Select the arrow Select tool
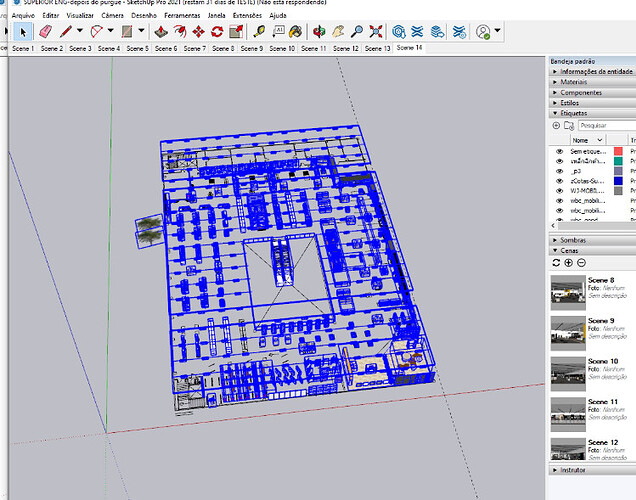636x500 pixels. [23, 32]
